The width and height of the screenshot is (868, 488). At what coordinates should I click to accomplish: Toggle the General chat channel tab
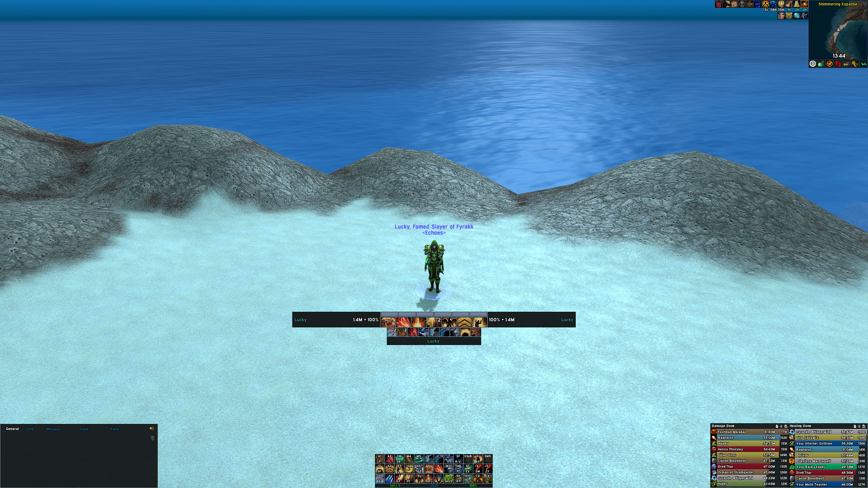(x=13, y=428)
